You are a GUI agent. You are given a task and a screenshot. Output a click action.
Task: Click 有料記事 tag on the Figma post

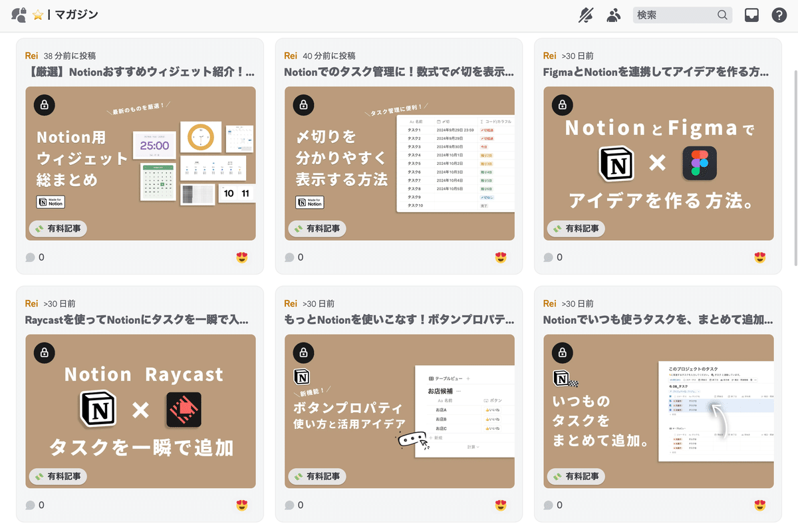[576, 229]
